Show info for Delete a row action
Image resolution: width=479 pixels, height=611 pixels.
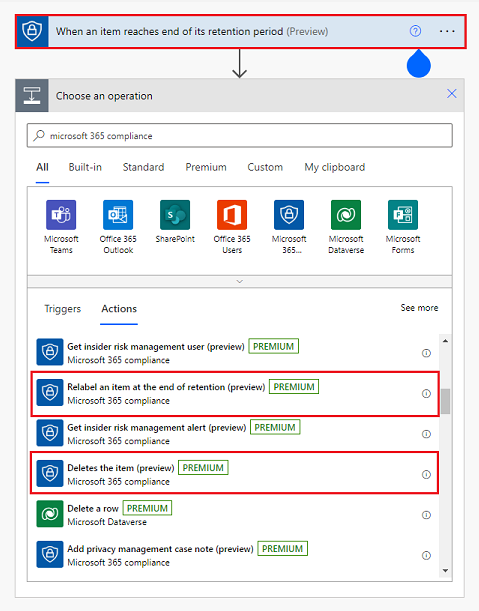426,515
